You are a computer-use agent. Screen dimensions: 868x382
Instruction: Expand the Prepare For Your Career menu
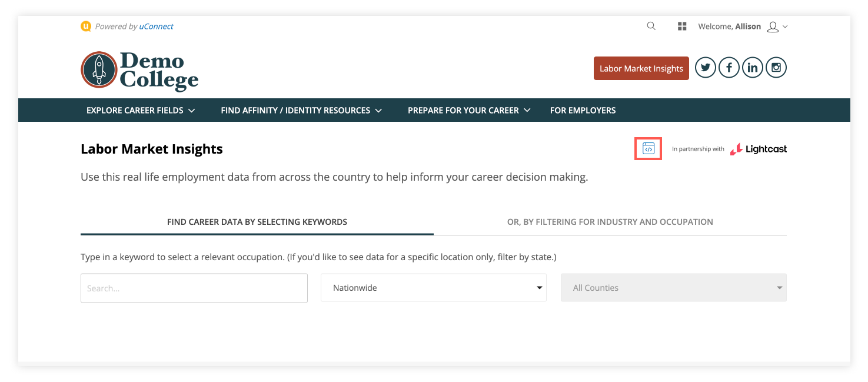[x=469, y=110]
